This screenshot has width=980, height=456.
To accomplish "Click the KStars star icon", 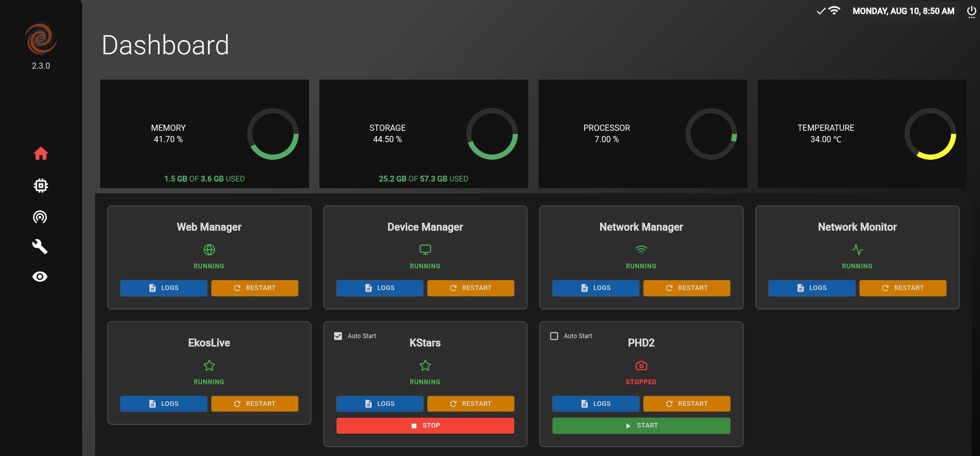I will pyautogui.click(x=425, y=366).
